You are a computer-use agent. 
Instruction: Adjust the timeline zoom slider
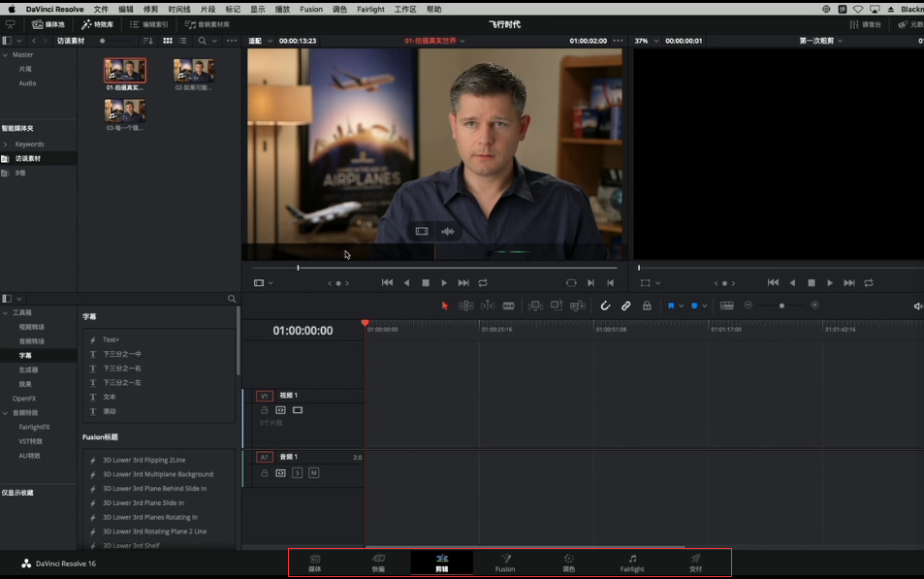click(x=781, y=306)
